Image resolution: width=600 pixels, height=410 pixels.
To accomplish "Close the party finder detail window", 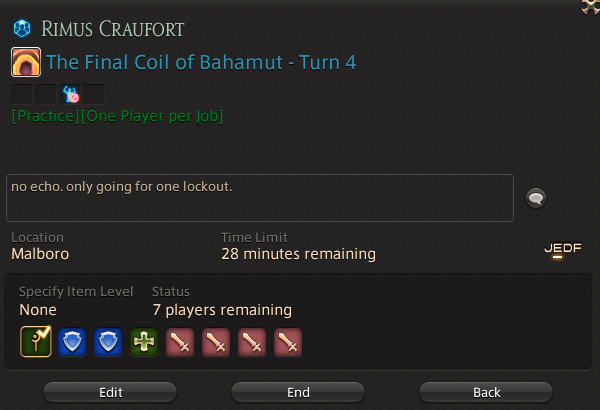I will [x=590, y=7].
